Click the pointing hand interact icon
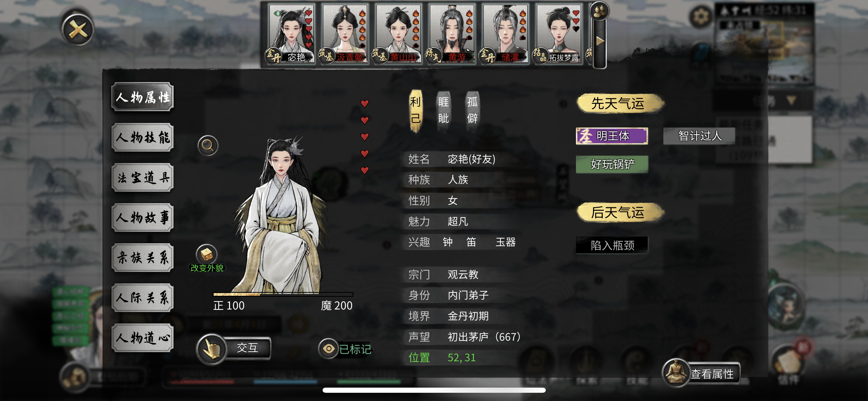Image resolution: width=868 pixels, height=401 pixels. pos(212,349)
